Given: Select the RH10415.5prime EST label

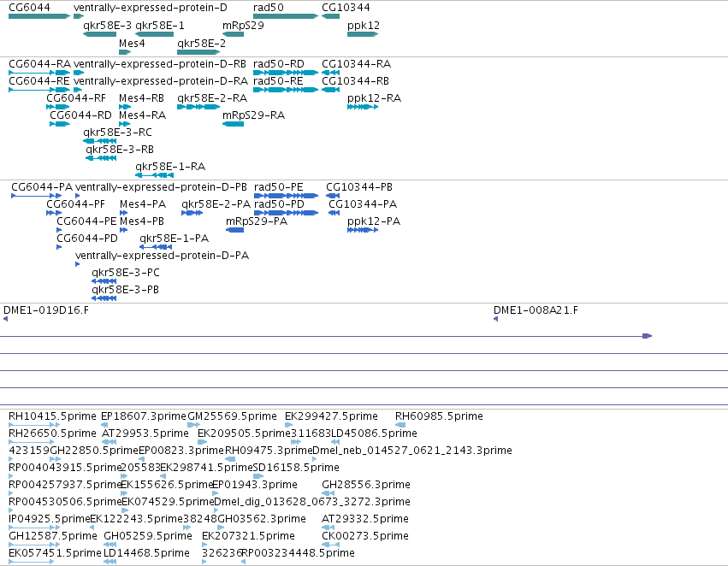Looking at the screenshot, I should tap(52, 416).
